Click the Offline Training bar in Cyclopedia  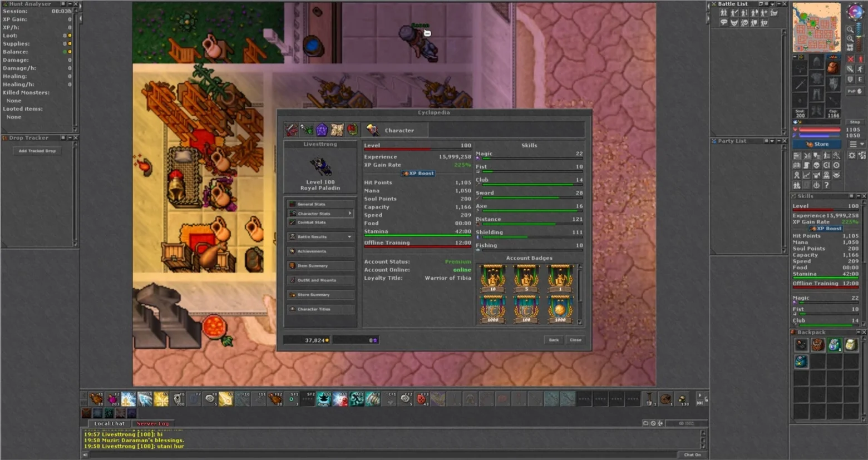[417, 247]
